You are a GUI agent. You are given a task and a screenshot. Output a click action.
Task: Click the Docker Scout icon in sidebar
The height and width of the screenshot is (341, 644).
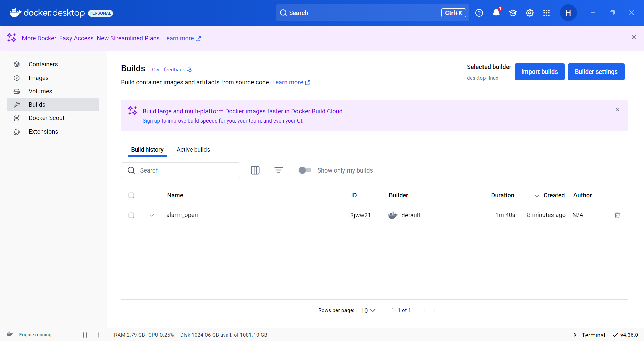[x=17, y=118]
